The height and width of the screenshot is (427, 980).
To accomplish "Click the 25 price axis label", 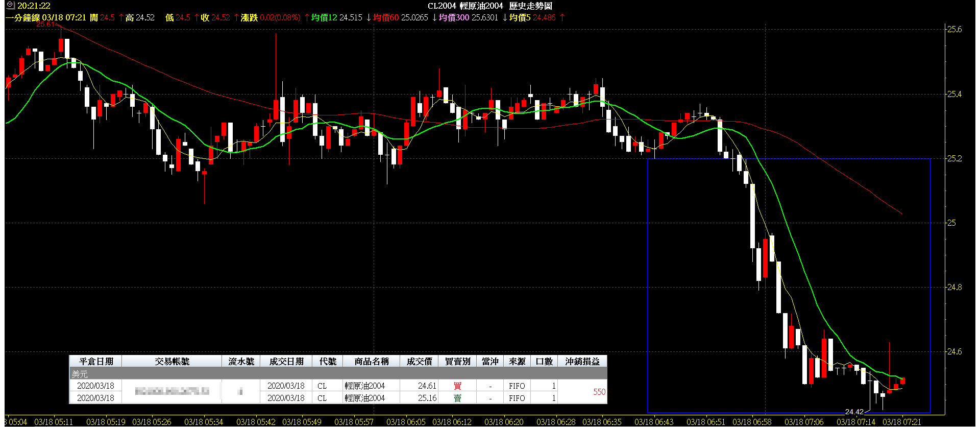I will 951,223.
